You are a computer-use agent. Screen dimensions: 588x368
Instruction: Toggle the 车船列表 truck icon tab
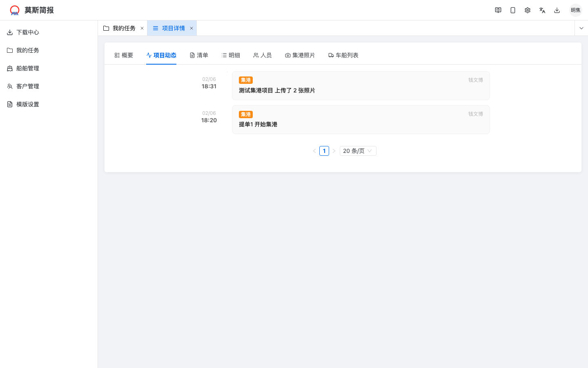pyautogui.click(x=331, y=55)
